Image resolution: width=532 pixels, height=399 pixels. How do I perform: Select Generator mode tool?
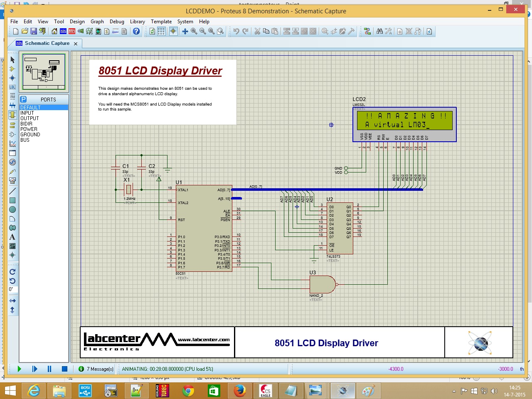pyautogui.click(x=12, y=162)
